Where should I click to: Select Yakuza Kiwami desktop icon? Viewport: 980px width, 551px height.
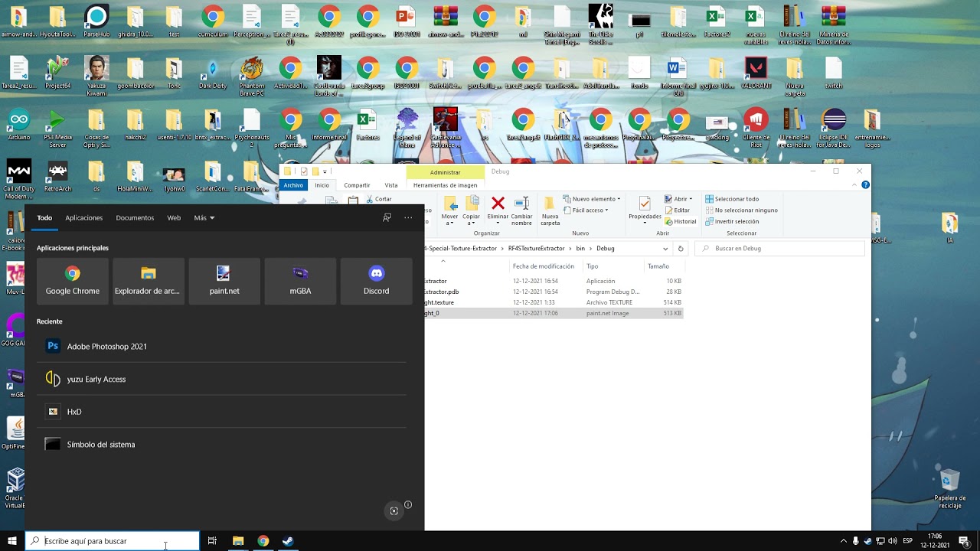coord(96,76)
